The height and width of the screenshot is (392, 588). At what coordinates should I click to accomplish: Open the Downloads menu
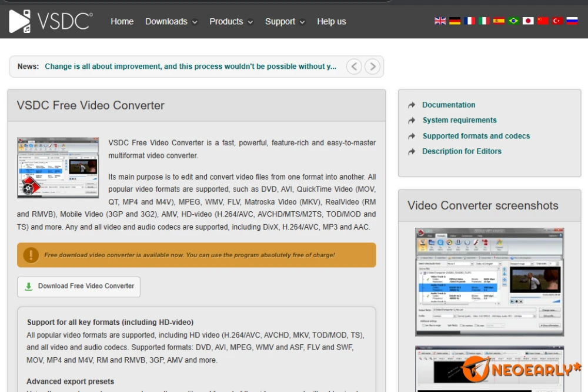(x=166, y=21)
